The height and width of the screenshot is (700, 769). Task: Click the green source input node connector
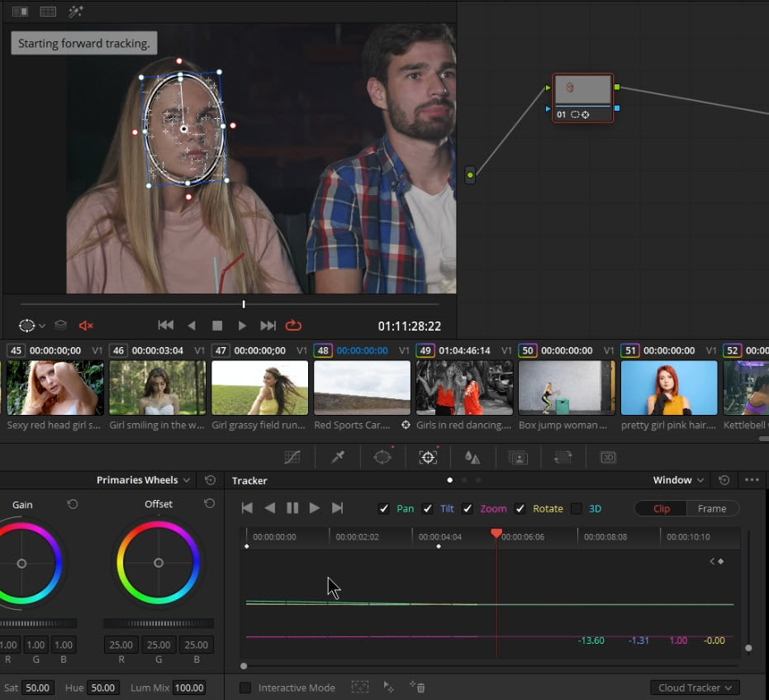pos(470,175)
